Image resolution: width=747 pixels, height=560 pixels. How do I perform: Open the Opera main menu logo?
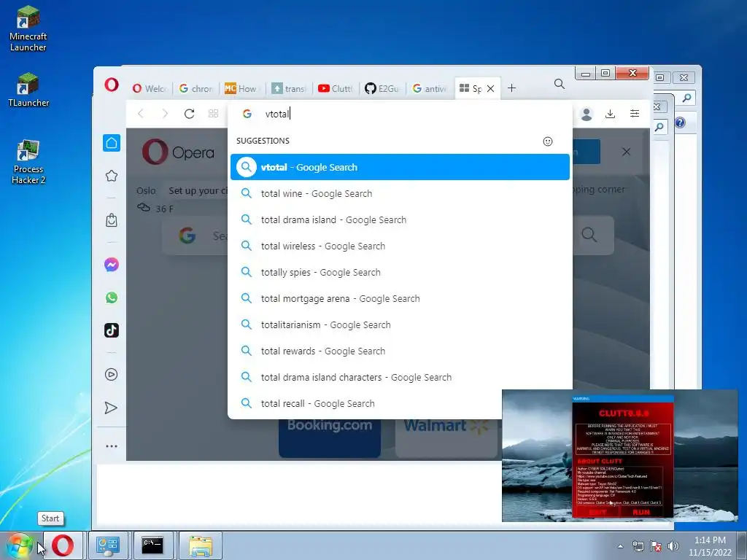[112, 85]
